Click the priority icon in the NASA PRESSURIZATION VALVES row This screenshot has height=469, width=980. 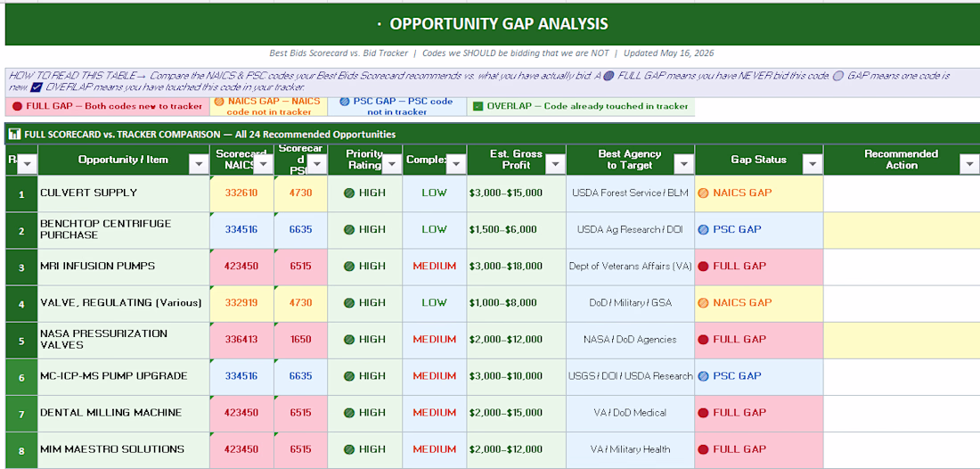click(x=349, y=340)
